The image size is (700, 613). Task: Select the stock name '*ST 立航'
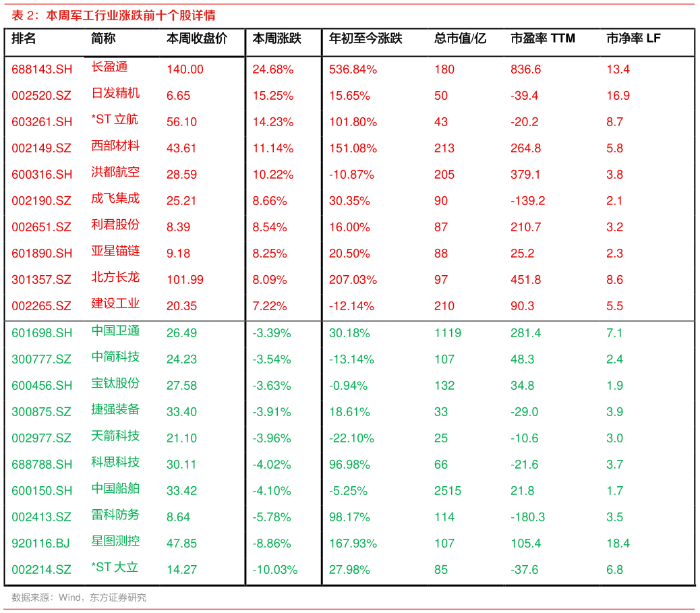pyautogui.click(x=115, y=119)
